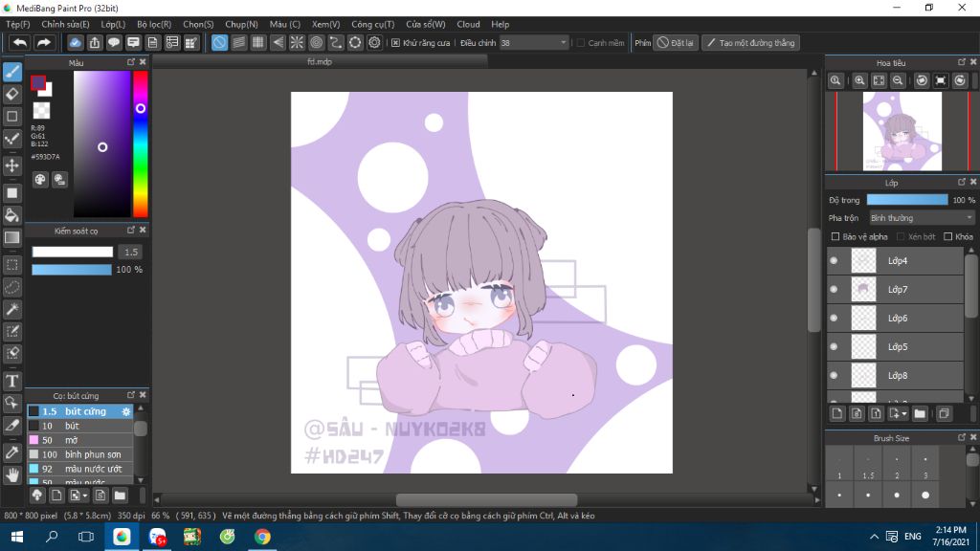Viewport: 980px width, 551px height.
Task: Click Tạo một đường thẳng button
Action: pyautogui.click(x=750, y=42)
